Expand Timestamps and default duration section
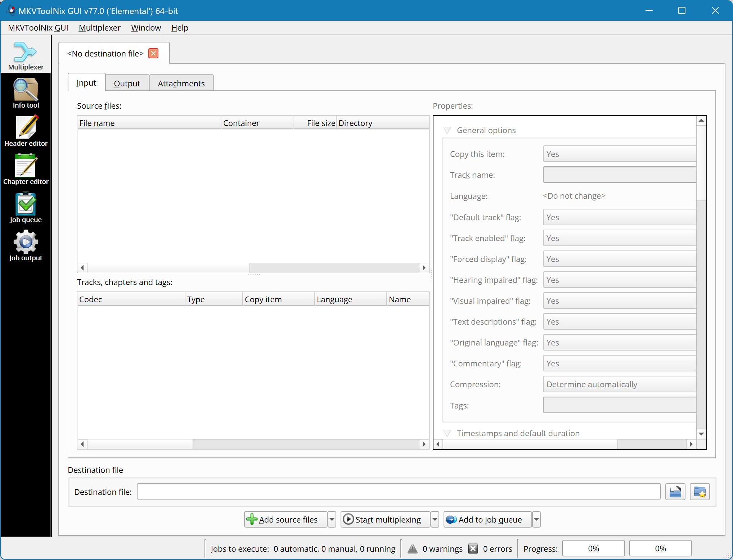733x560 pixels. (448, 434)
